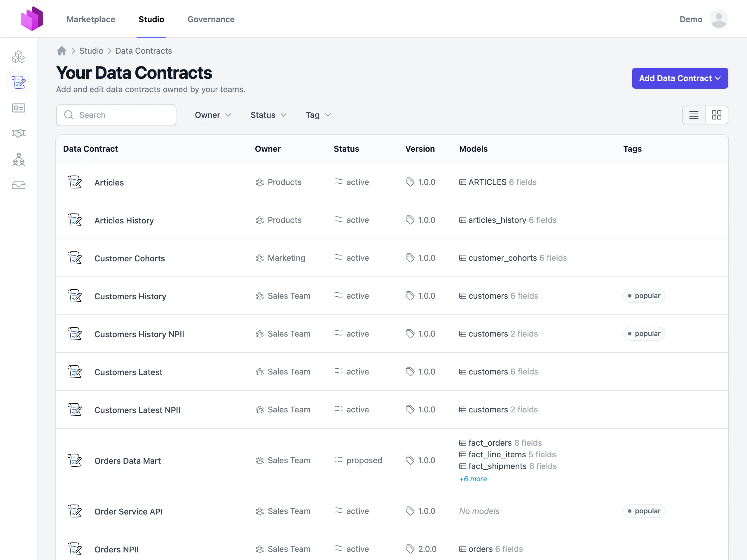Image resolution: width=747 pixels, height=560 pixels.
Task: Select the data contracts sidebar icon
Action: pyautogui.click(x=19, y=82)
